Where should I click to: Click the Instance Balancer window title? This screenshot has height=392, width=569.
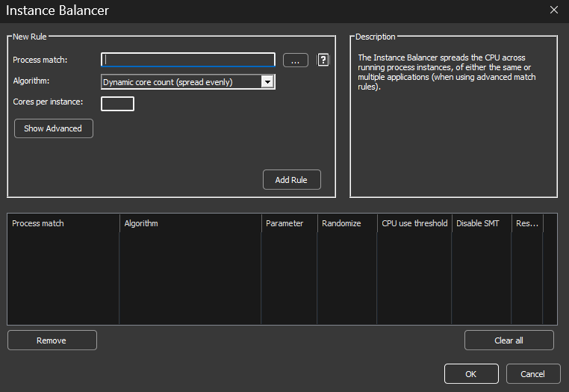(x=57, y=10)
